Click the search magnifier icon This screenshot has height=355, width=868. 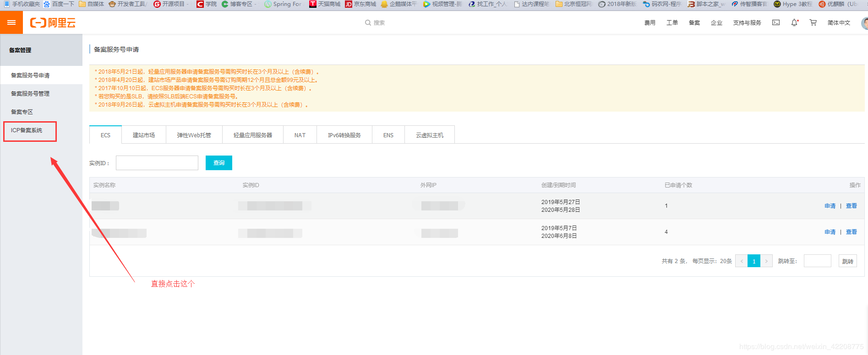point(368,23)
